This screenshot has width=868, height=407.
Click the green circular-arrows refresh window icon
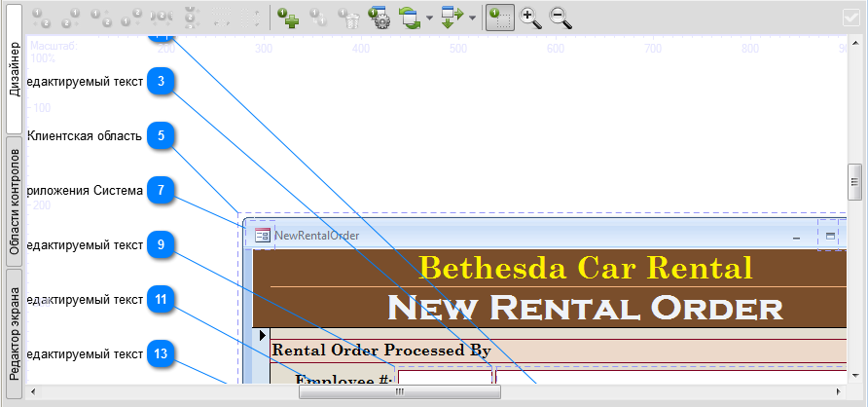pos(411,18)
